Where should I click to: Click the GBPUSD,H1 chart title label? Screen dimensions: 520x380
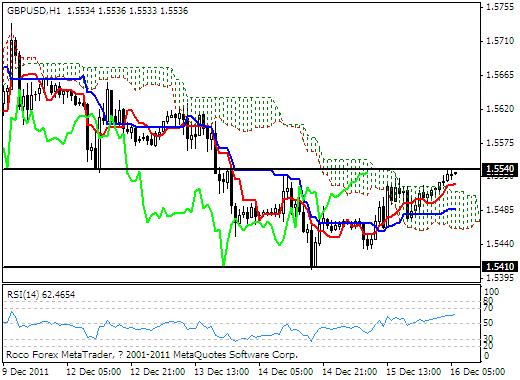pyautogui.click(x=34, y=11)
